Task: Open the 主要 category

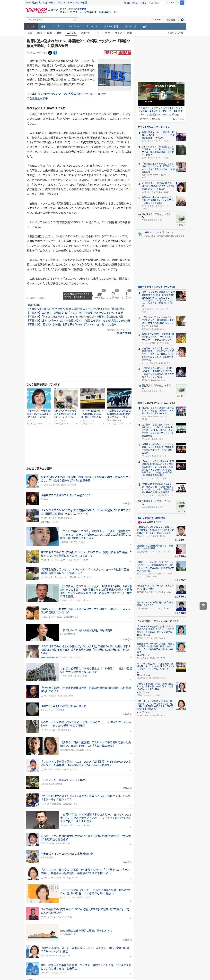Action: coord(30,33)
